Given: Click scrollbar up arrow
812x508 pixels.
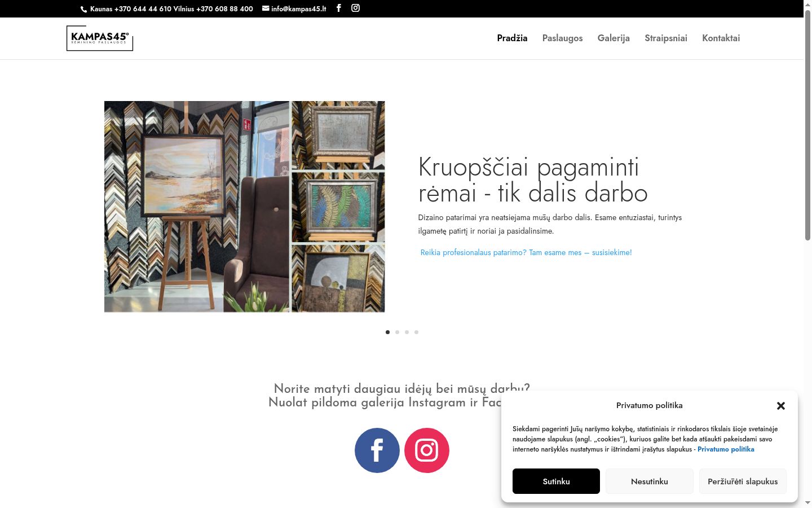Looking at the screenshot, I should 807,5.
